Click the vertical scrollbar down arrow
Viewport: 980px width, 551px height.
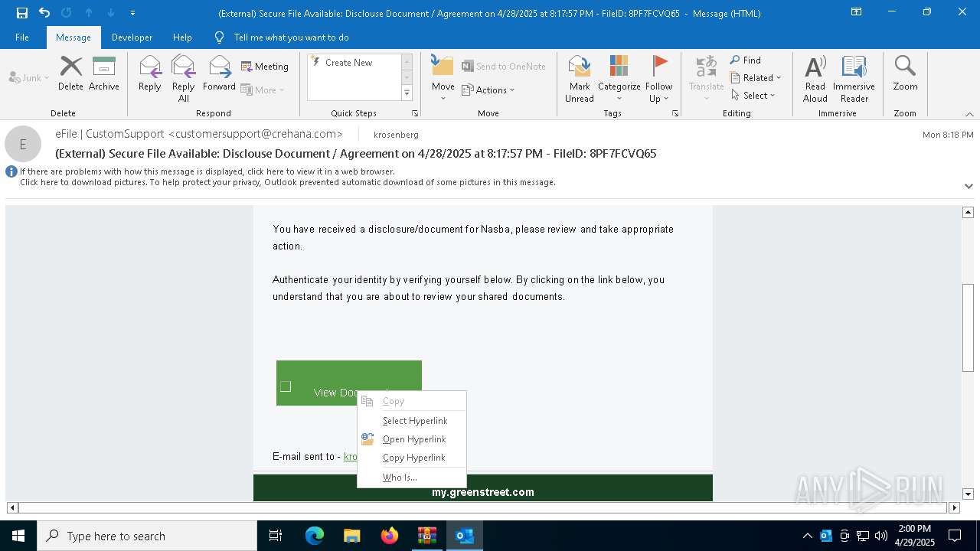coord(968,494)
